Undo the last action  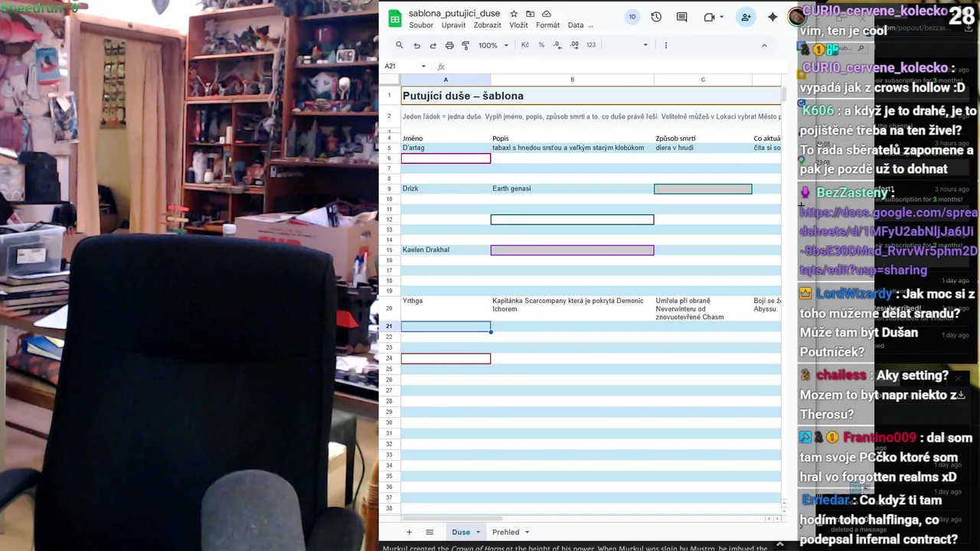(416, 45)
